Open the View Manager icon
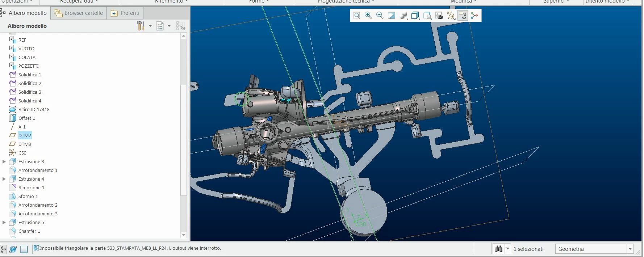Image resolution: width=644 pixels, height=257 pixels. 427,15
